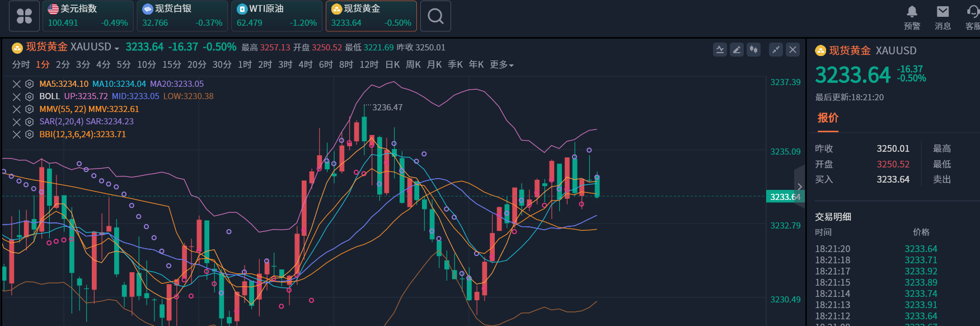The height and width of the screenshot is (326, 980).
Task: Remove the MA5 moving average indicator
Action: (x=17, y=84)
